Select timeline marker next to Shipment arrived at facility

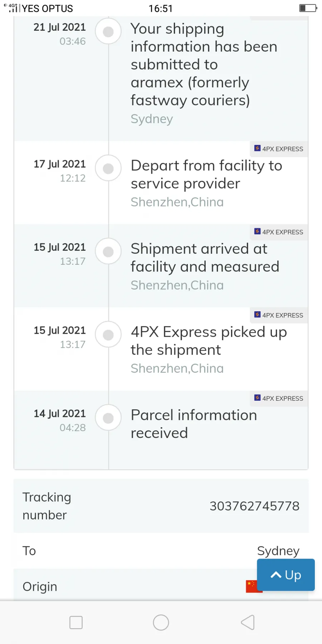(108, 252)
